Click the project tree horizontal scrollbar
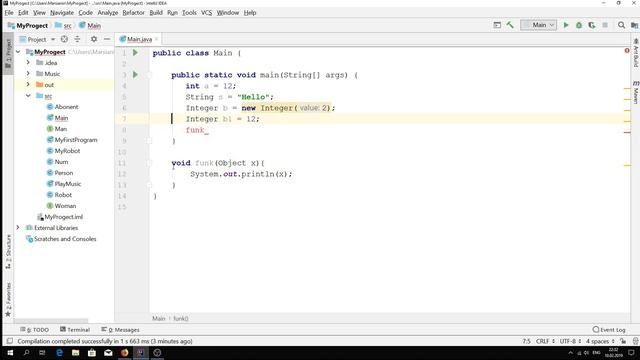 [x=51, y=321]
